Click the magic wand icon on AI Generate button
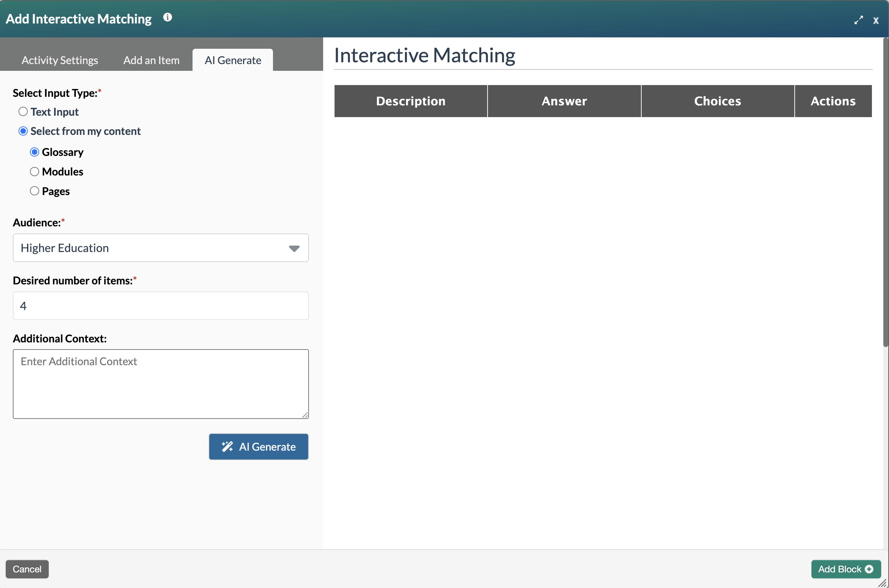889x588 pixels. tap(227, 446)
